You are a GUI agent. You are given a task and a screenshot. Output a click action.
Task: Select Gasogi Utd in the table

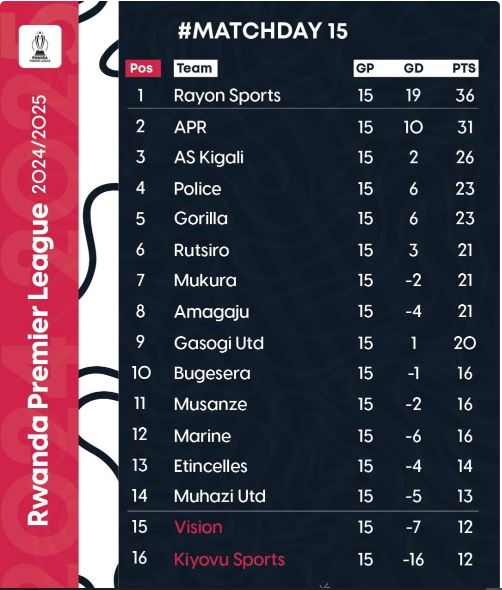219,343
